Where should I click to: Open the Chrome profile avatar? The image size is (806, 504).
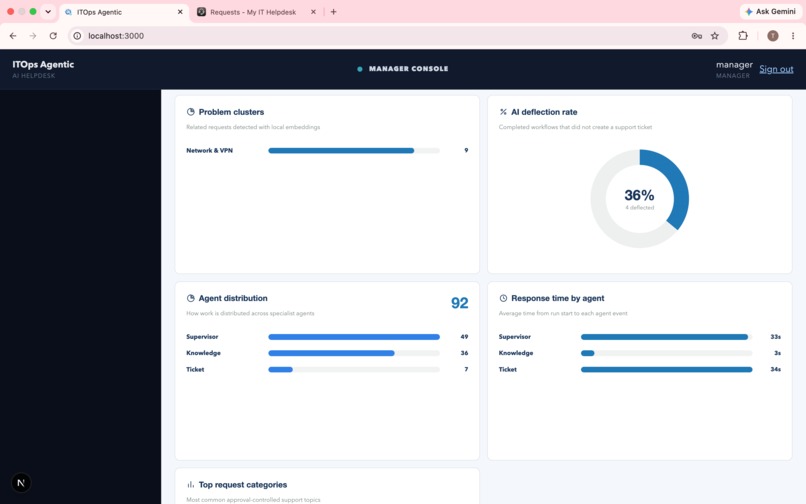(x=773, y=36)
